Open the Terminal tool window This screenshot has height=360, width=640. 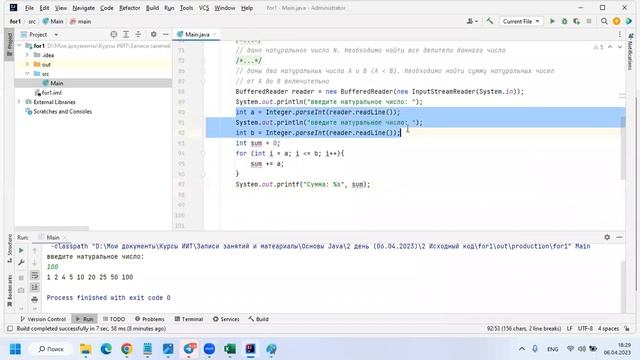[x=189, y=319]
